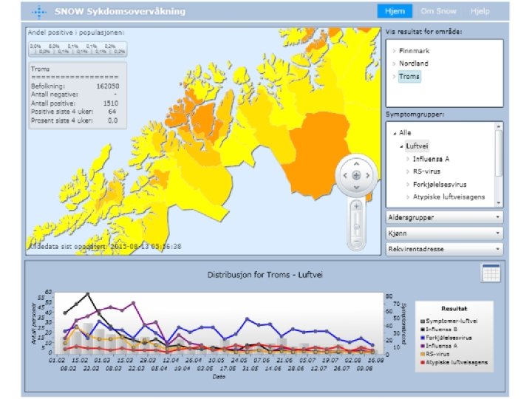The image size is (532, 399).
Task: Select Influensa A in symptom tree
Action: tap(431, 159)
